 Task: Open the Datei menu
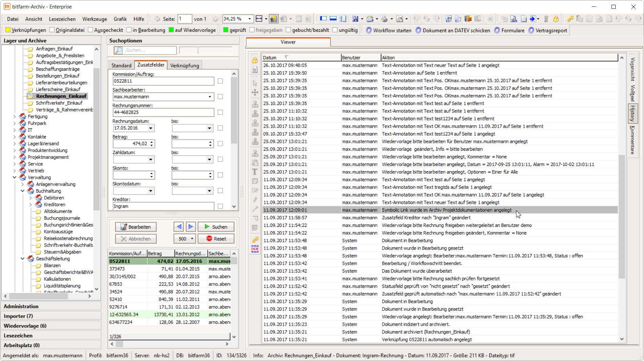click(13, 19)
